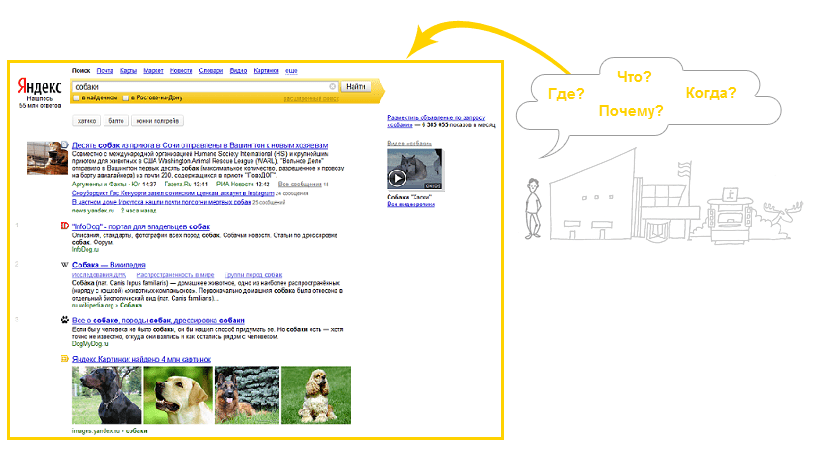Open the InfoDog portal result link
The height and width of the screenshot is (461, 814).
coord(141,226)
